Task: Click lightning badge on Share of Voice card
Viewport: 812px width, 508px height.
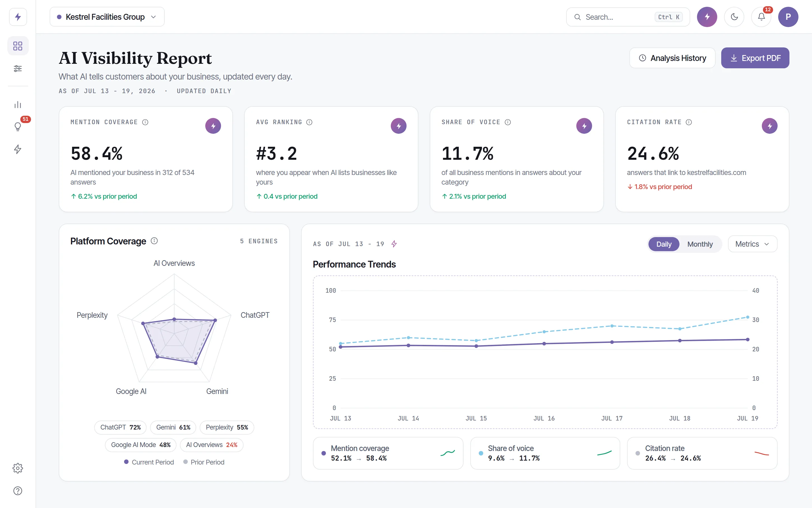Action: [x=584, y=126]
